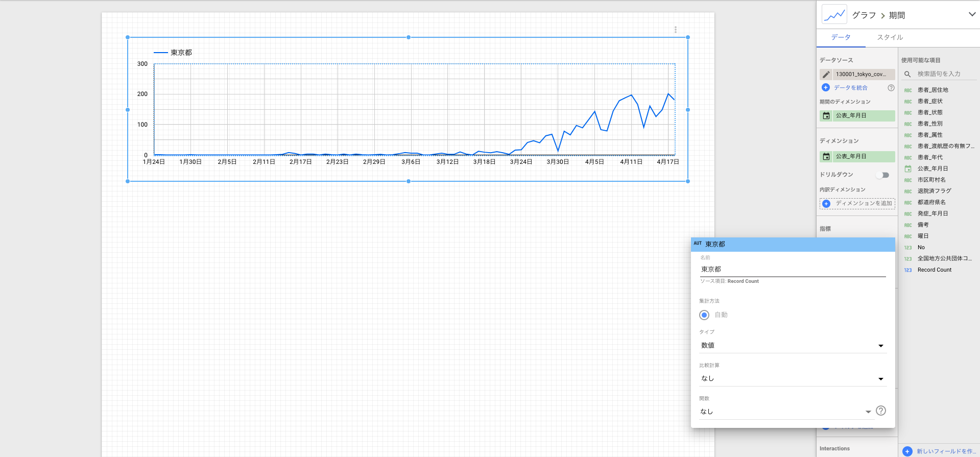The image size is (980, 457).
Task: Click 123 type icon beside Record Count
Action: click(908, 270)
